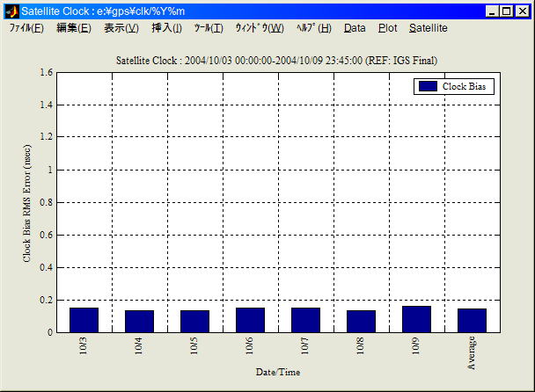Open the Data menu

pos(355,28)
